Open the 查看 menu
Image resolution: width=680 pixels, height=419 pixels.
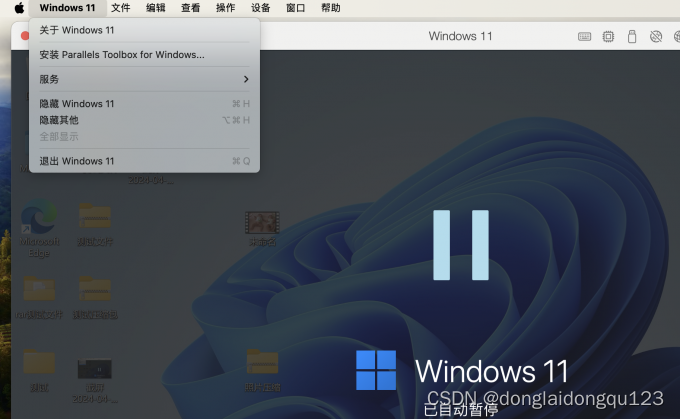coord(190,8)
